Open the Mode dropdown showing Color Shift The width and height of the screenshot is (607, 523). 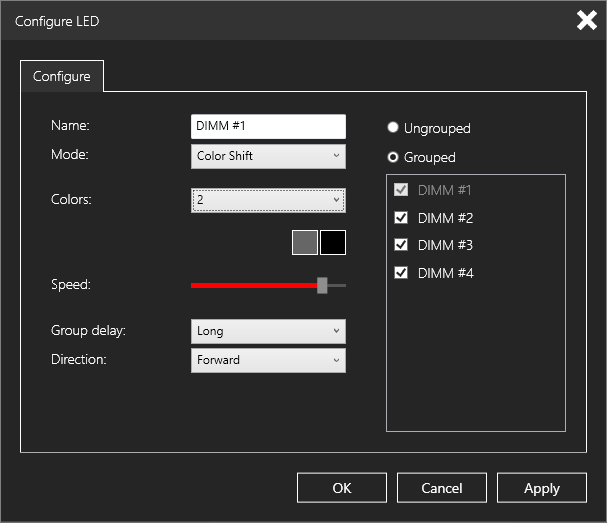(267, 156)
